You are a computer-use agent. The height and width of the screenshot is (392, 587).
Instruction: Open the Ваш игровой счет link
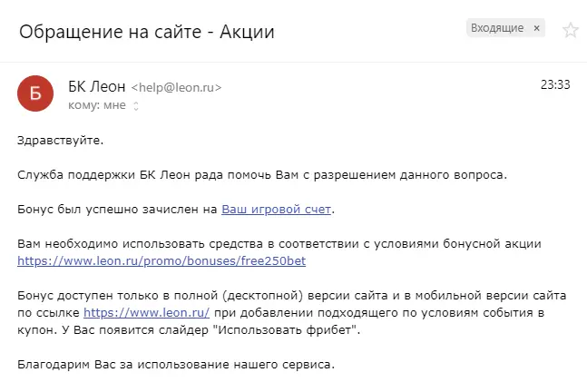point(277,209)
